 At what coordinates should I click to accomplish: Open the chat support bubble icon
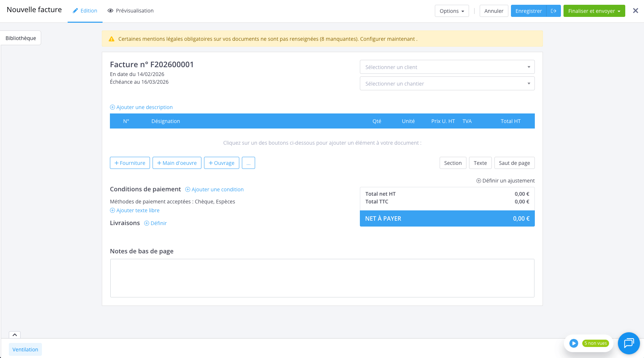click(x=629, y=343)
